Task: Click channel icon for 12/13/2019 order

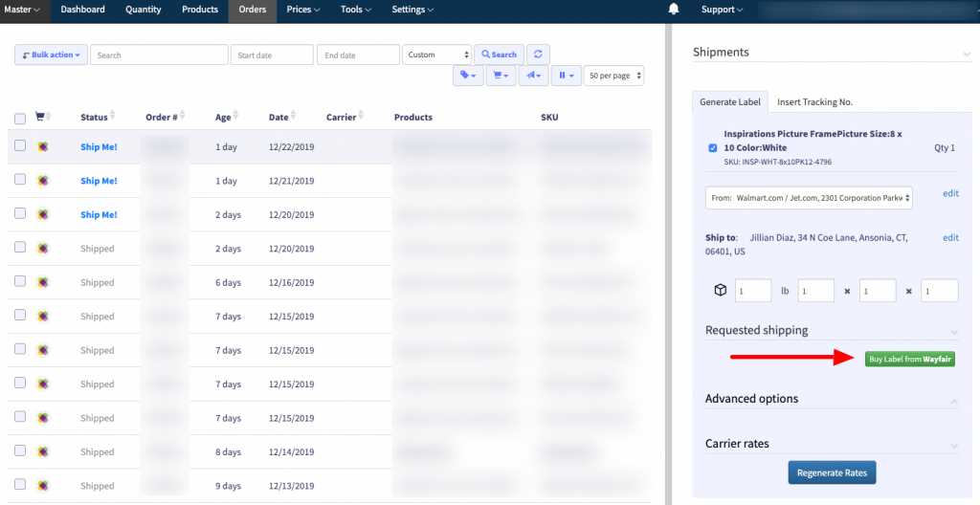Action: coord(42,486)
